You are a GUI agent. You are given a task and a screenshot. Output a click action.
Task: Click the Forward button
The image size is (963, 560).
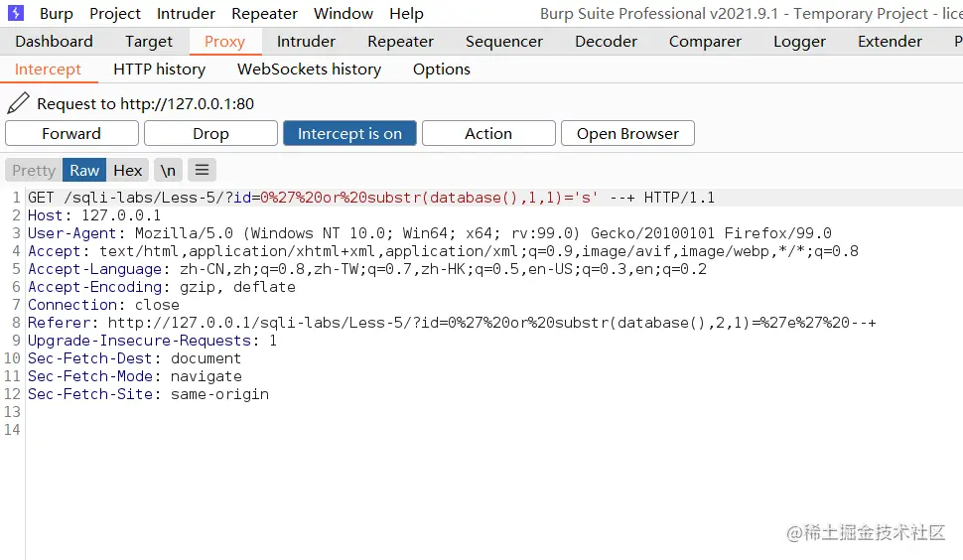(71, 133)
